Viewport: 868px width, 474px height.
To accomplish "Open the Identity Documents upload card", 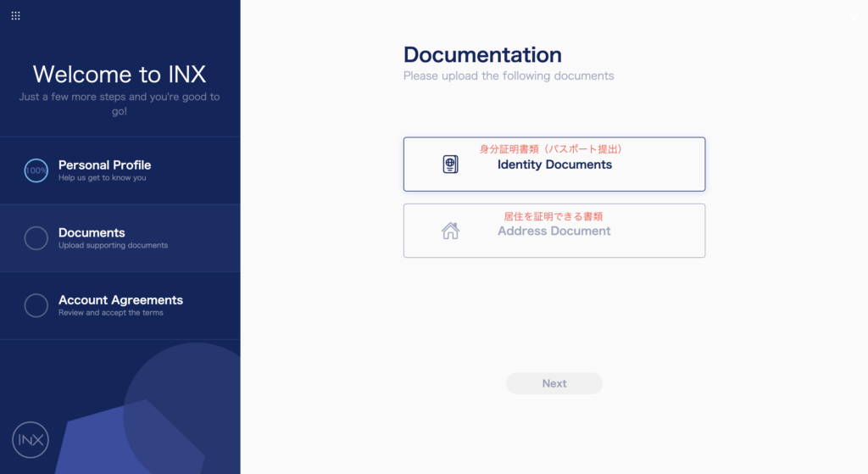I will click(x=554, y=164).
